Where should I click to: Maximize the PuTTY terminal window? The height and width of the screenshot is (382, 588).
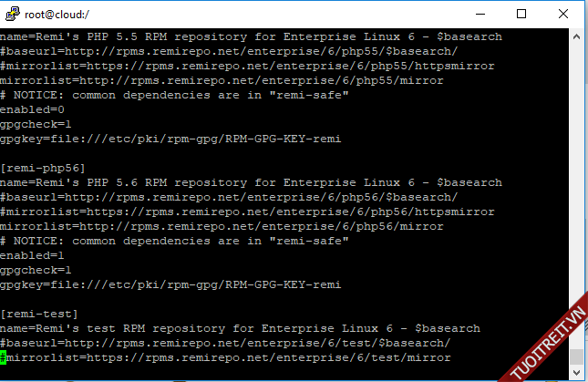click(521, 14)
